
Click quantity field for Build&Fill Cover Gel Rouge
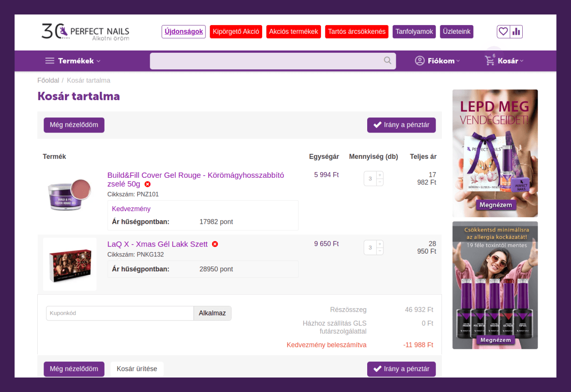pos(370,179)
